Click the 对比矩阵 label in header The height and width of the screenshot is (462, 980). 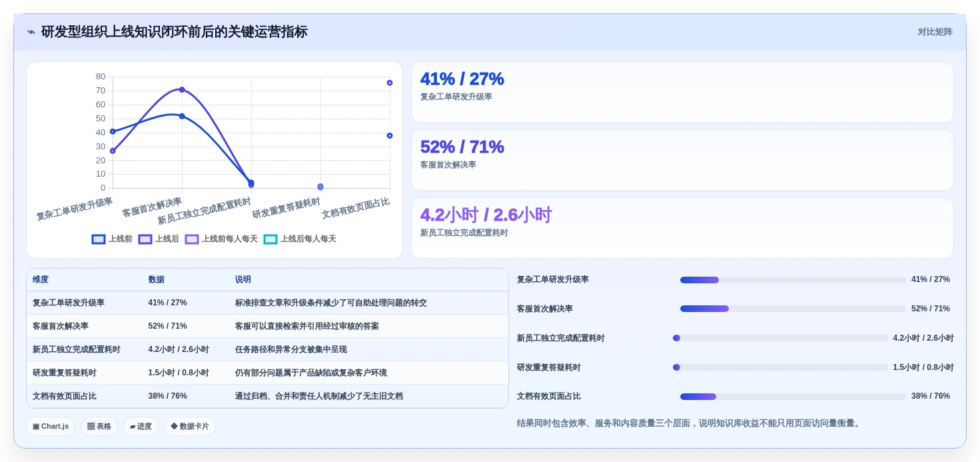[x=935, y=32]
